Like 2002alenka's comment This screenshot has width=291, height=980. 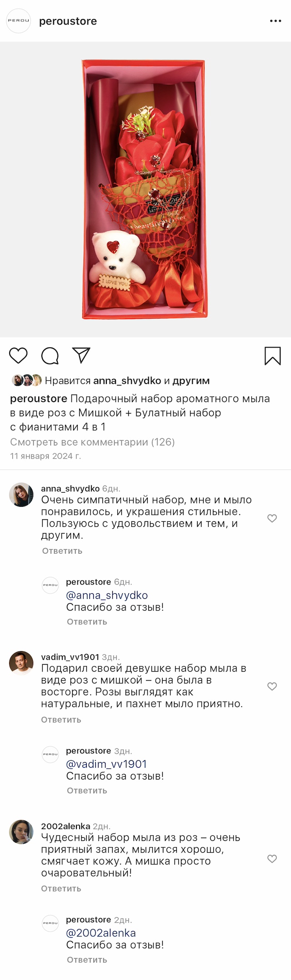pos(272,859)
